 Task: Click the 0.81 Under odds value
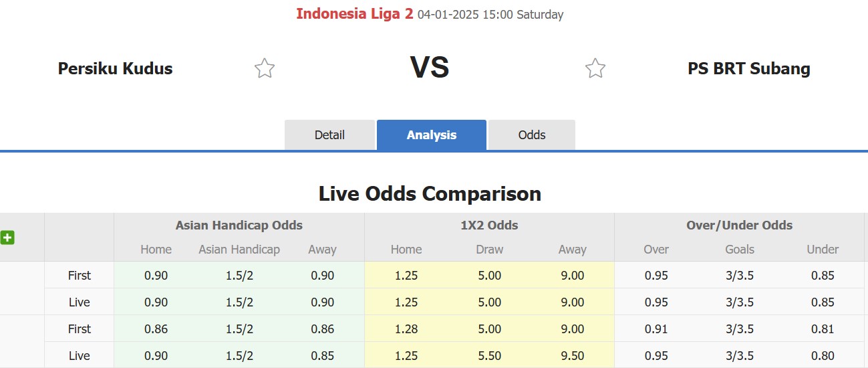[822, 329]
